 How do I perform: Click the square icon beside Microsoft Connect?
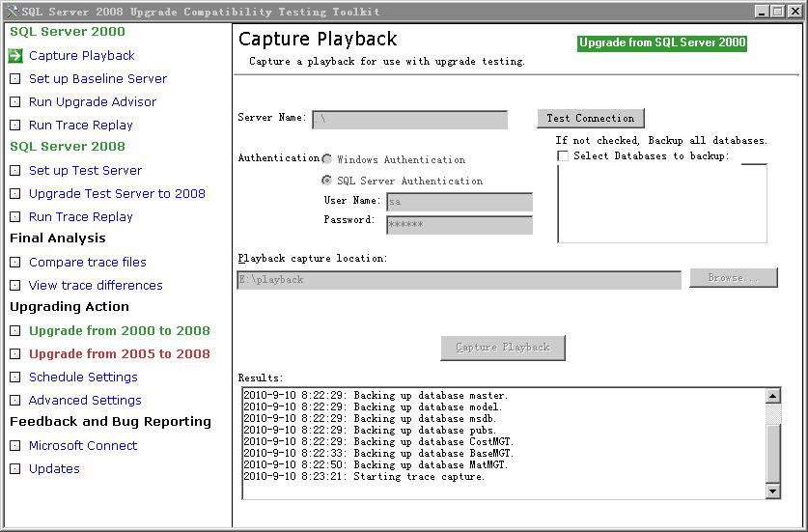coord(15,446)
